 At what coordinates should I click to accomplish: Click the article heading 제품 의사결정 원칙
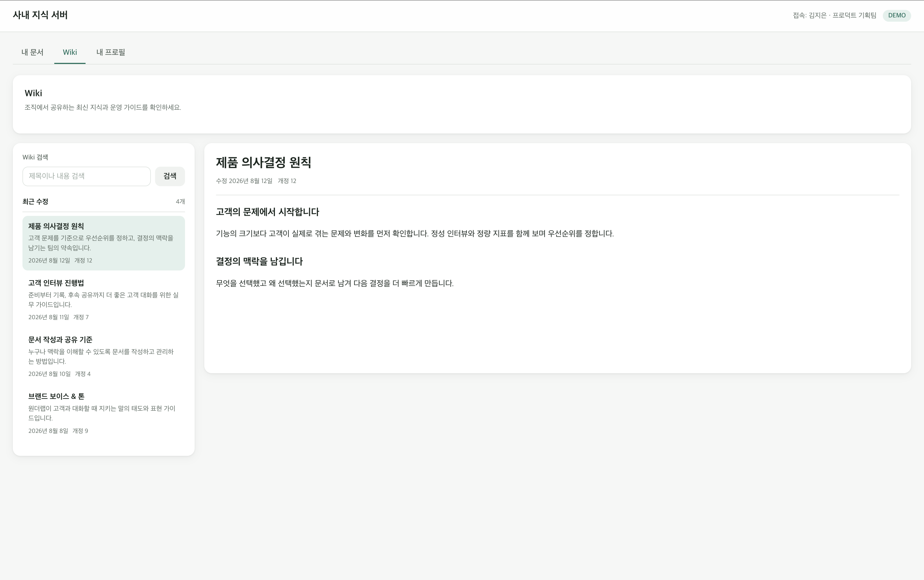[x=264, y=162]
